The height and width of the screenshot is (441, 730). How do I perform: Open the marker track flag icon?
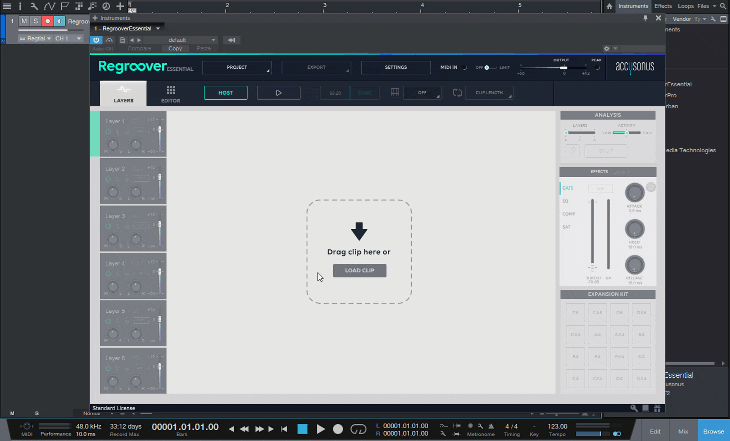coord(65,6)
